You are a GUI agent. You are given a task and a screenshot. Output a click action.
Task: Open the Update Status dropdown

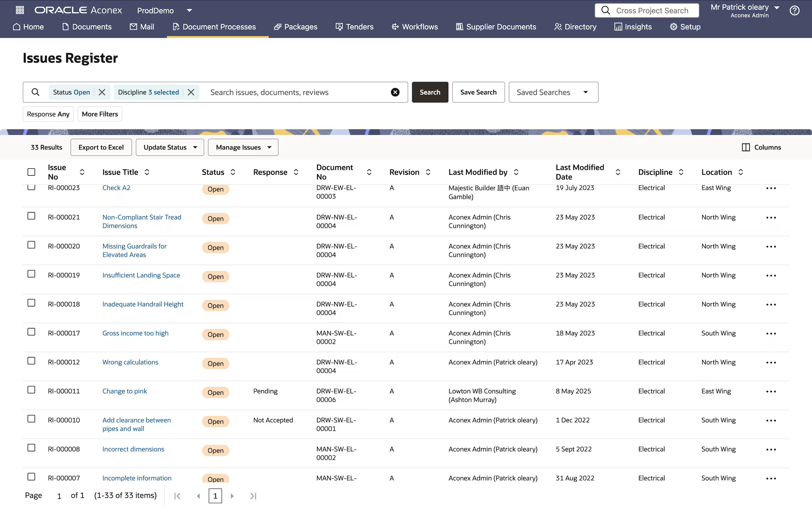(170, 147)
